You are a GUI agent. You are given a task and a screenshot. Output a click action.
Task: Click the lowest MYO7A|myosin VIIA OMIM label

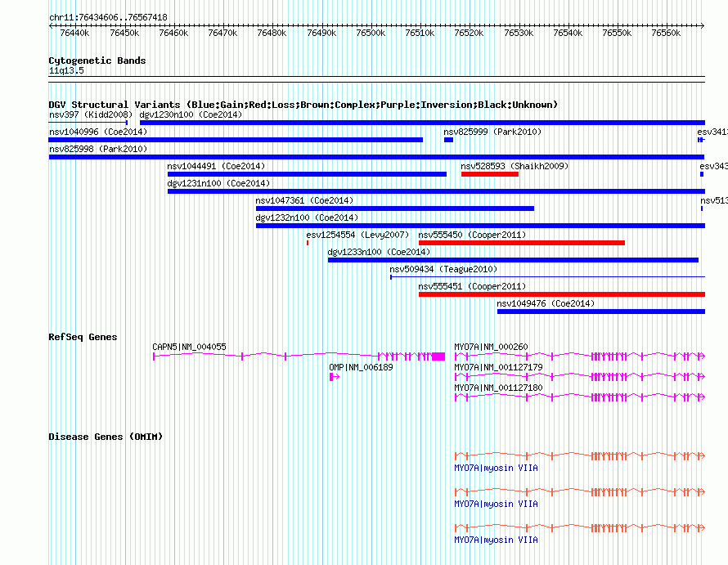click(x=497, y=540)
